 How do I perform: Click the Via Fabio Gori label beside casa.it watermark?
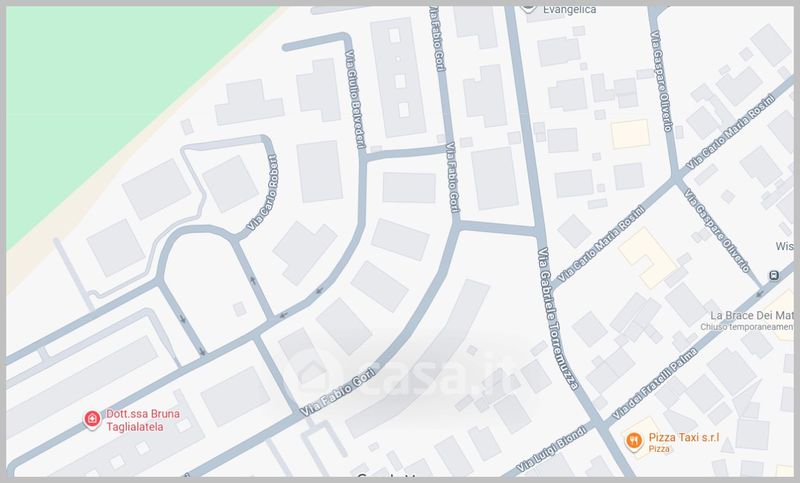pos(337,392)
